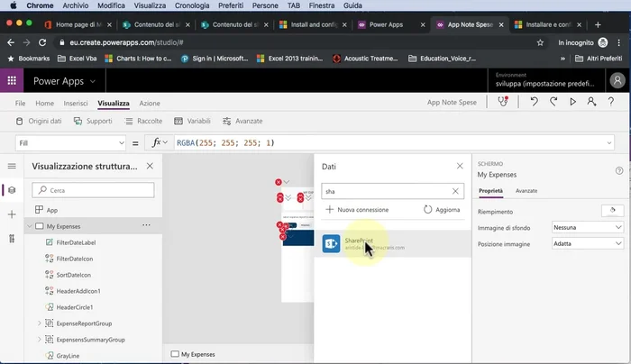The image size is (631, 364).
Task: Open the Power Apps app launcher waffle
Action: click(x=12, y=81)
